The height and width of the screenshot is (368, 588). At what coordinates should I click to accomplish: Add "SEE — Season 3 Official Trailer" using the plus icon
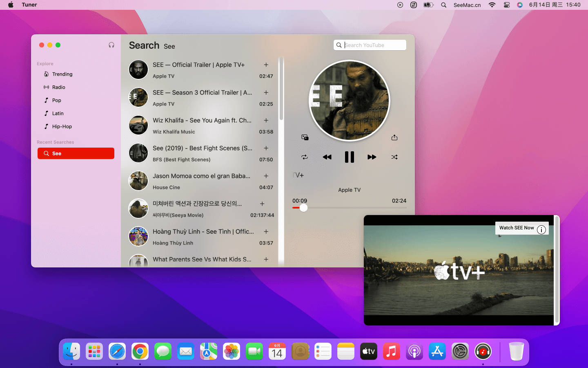(x=266, y=92)
